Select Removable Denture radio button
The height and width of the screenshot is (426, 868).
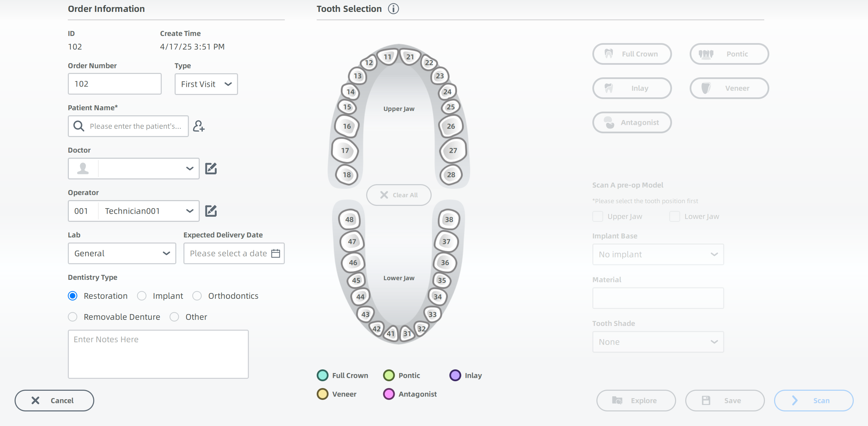pyautogui.click(x=73, y=317)
